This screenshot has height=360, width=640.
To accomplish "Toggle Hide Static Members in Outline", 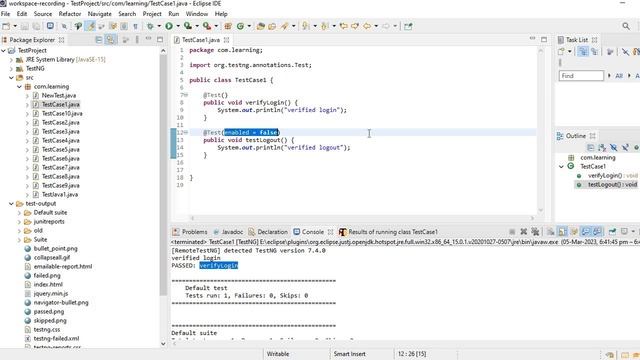I will tap(625, 147).
